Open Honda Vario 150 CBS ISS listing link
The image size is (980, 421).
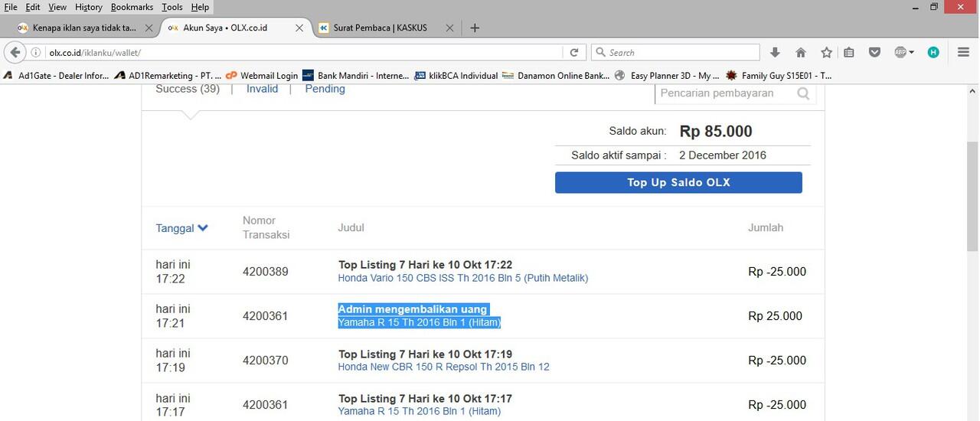click(x=462, y=278)
